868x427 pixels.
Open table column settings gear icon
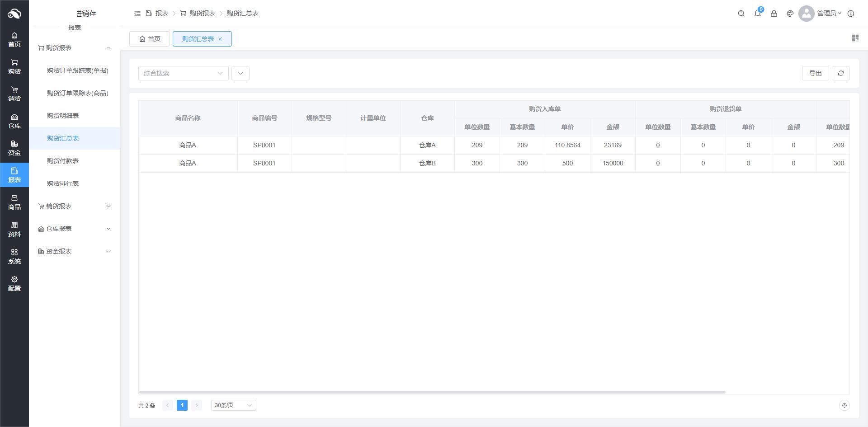[x=844, y=405]
